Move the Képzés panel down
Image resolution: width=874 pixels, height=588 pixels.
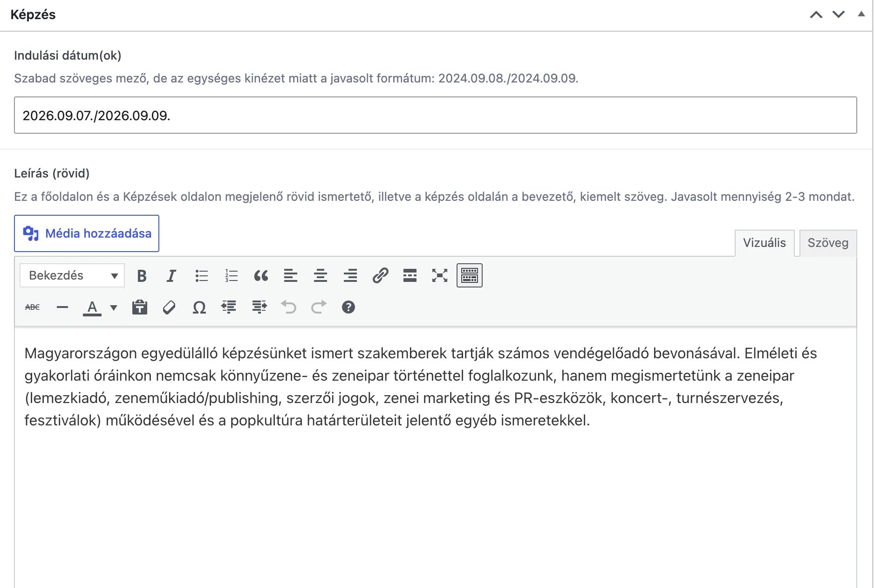[839, 14]
